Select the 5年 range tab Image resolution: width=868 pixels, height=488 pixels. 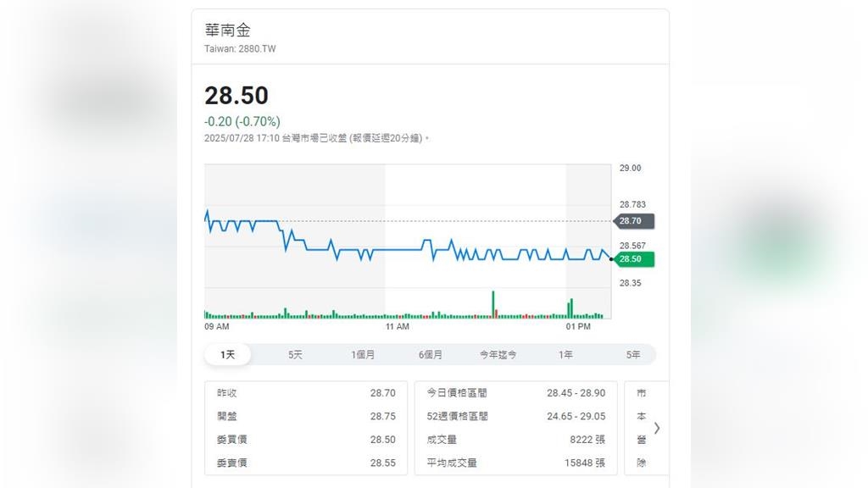[x=633, y=355]
